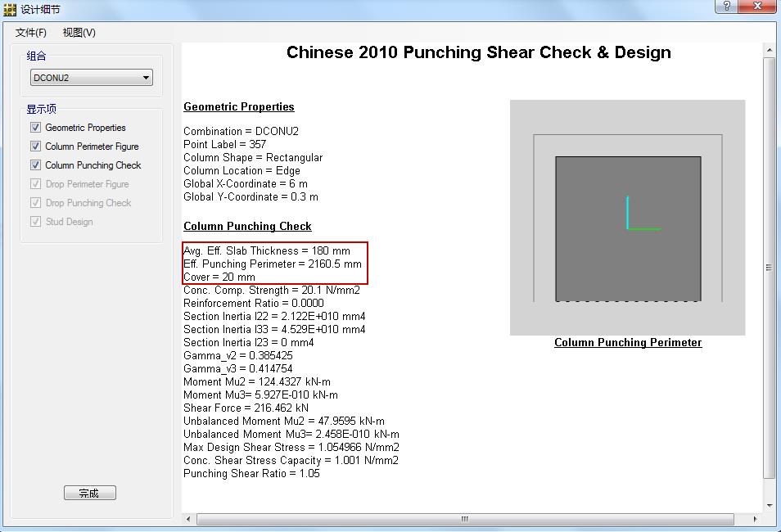Open the 文件(F) menu

coord(31,33)
